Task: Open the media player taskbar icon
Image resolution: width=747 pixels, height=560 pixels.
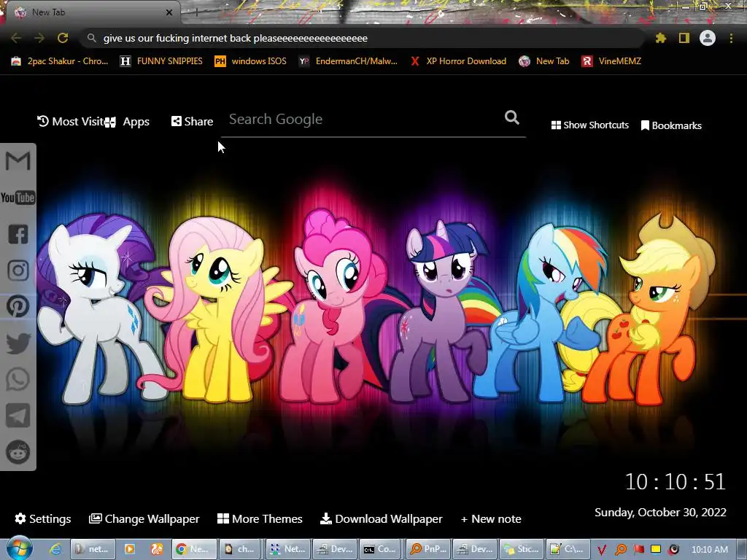Action: tap(130, 549)
